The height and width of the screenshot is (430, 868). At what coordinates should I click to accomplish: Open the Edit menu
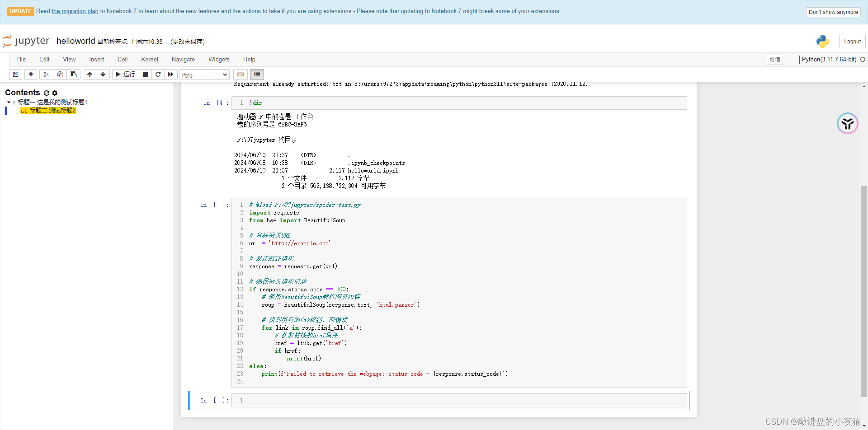pyautogui.click(x=44, y=60)
